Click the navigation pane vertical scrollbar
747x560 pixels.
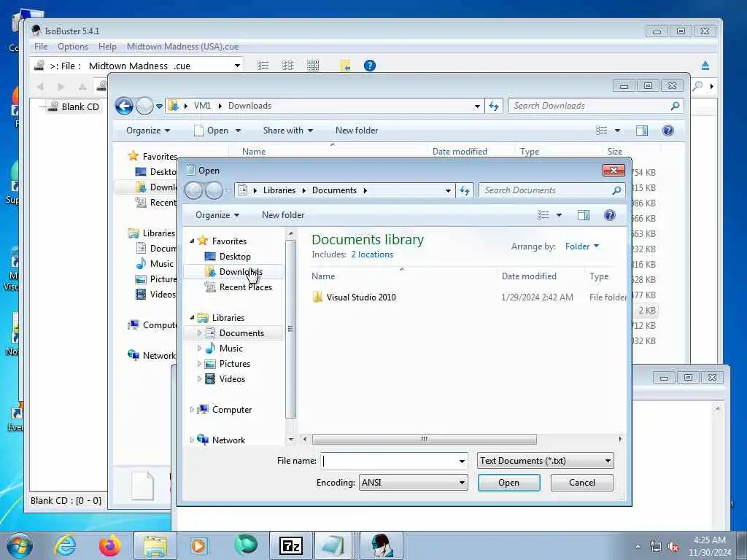[290, 329]
